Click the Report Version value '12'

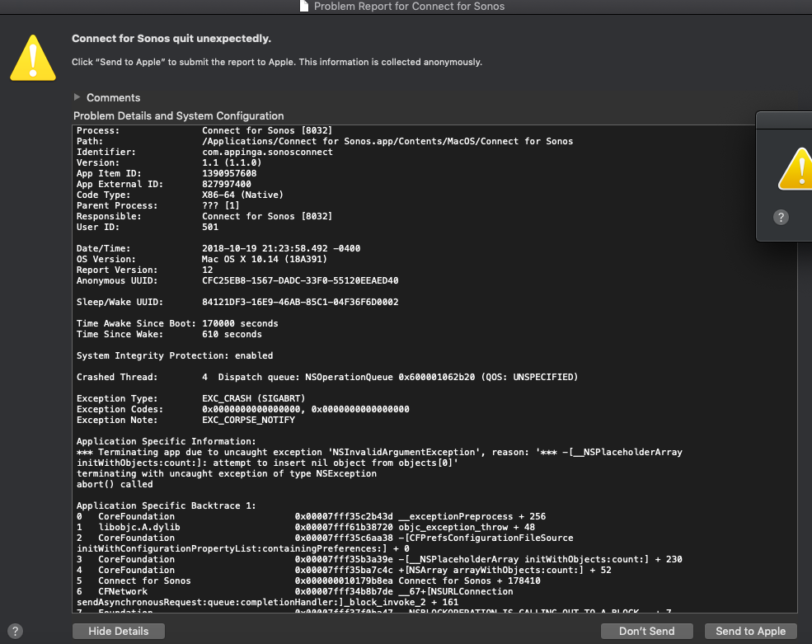pos(207,270)
